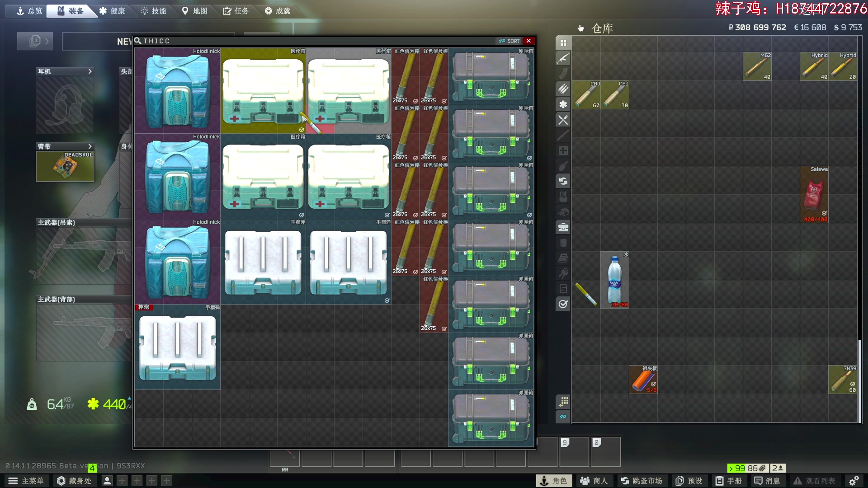Open the 消息 messages

tap(767, 481)
